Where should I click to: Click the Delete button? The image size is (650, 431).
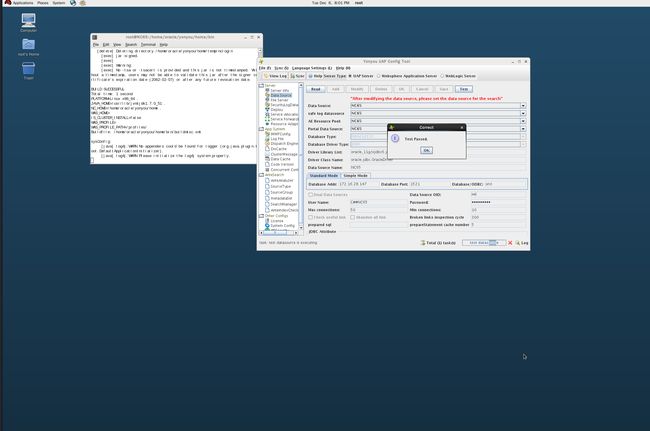(381, 89)
